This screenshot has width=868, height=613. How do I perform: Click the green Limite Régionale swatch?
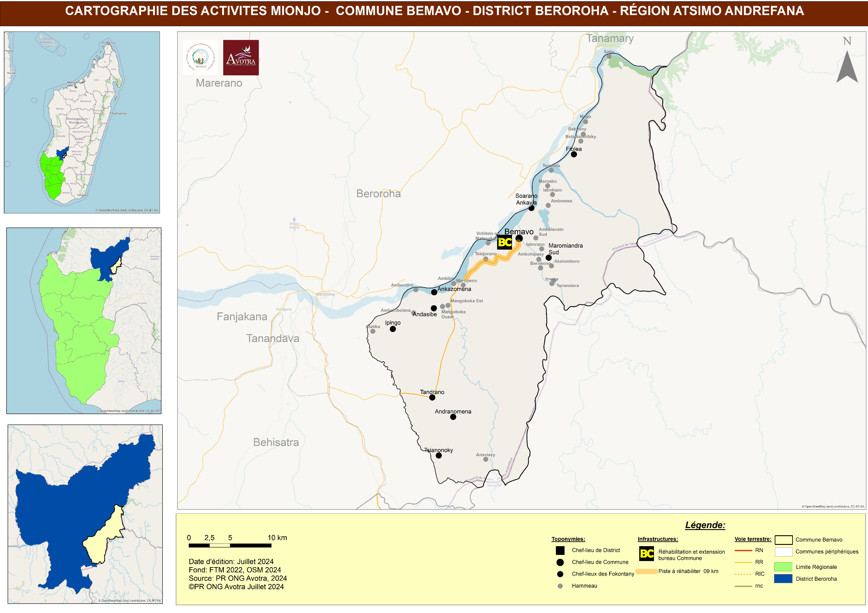tap(783, 566)
